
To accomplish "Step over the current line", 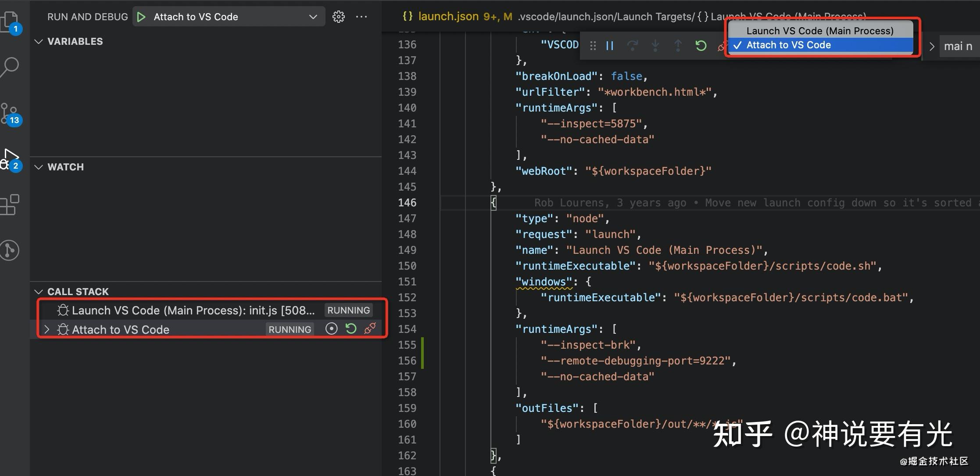I will point(633,45).
